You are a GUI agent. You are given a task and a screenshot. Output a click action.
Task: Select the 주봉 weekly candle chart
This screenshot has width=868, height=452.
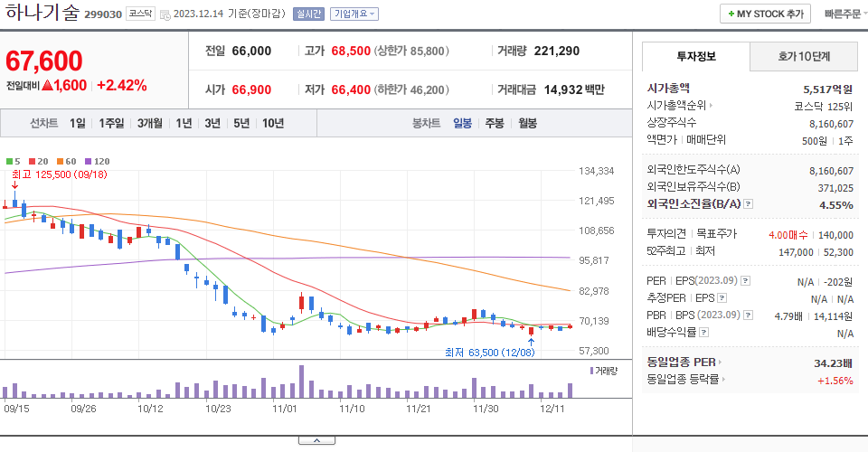(x=495, y=123)
